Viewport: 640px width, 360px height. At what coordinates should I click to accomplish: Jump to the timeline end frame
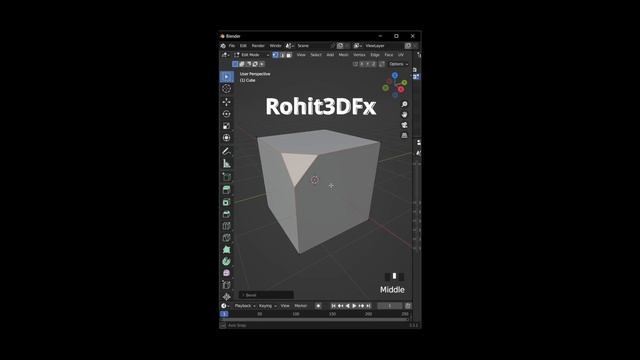pos(368,306)
